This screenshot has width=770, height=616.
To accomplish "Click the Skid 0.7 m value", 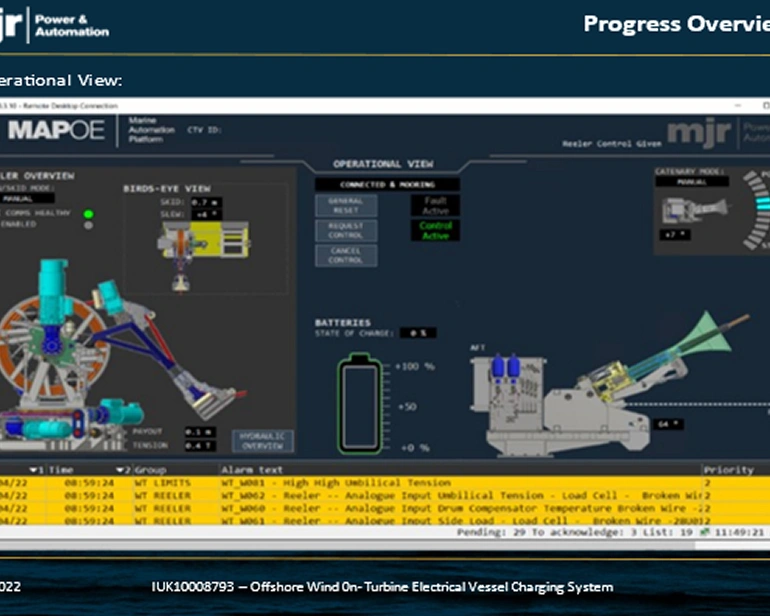I will (206, 202).
